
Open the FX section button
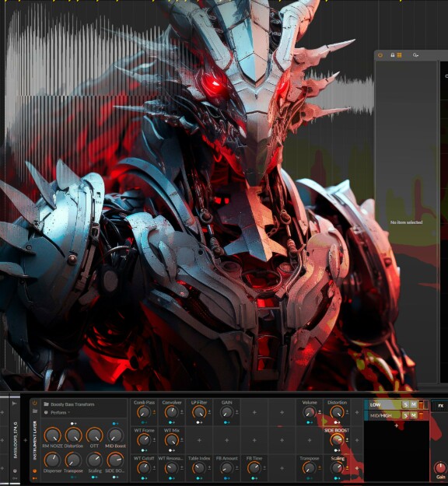coord(440,406)
